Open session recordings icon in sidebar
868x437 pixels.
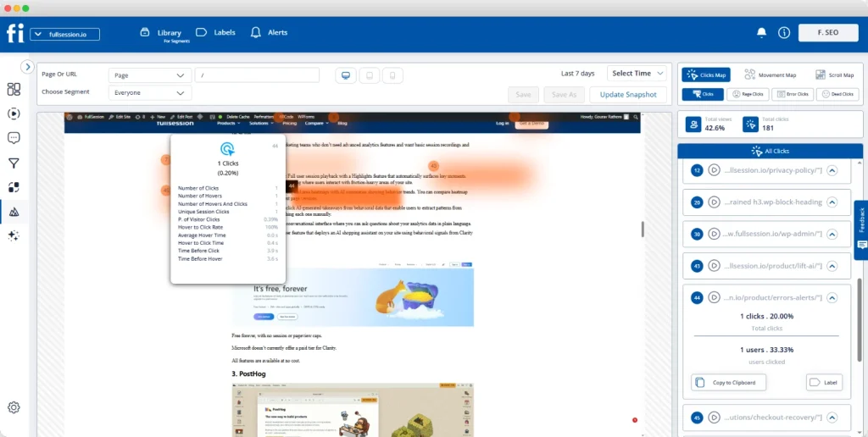tap(14, 114)
